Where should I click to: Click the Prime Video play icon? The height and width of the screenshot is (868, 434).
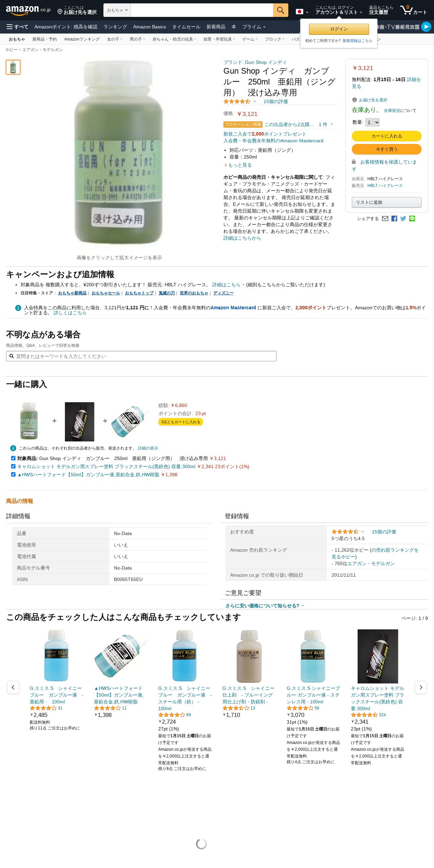[x=426, y=26]
